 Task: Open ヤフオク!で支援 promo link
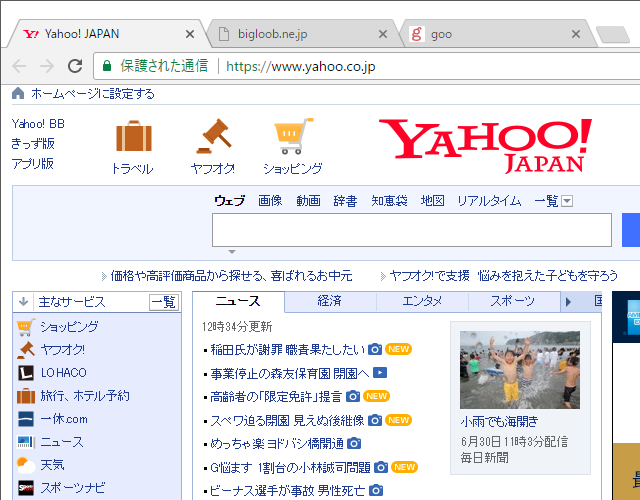[504, 276]
